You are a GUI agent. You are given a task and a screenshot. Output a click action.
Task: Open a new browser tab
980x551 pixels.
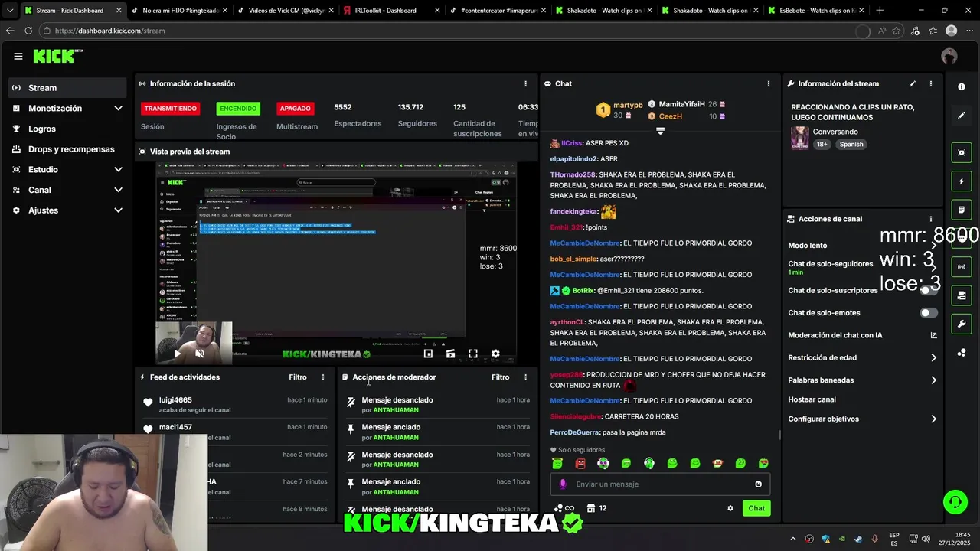880,11
